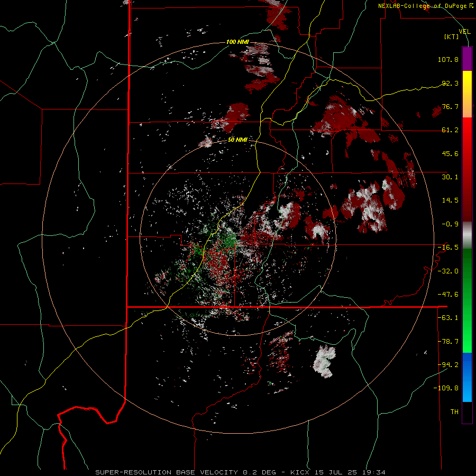Image resolution: width=476 pixels, height=476 pixels.
Task: Select the -94.2 velocity scale value
Action: [448, 364]
